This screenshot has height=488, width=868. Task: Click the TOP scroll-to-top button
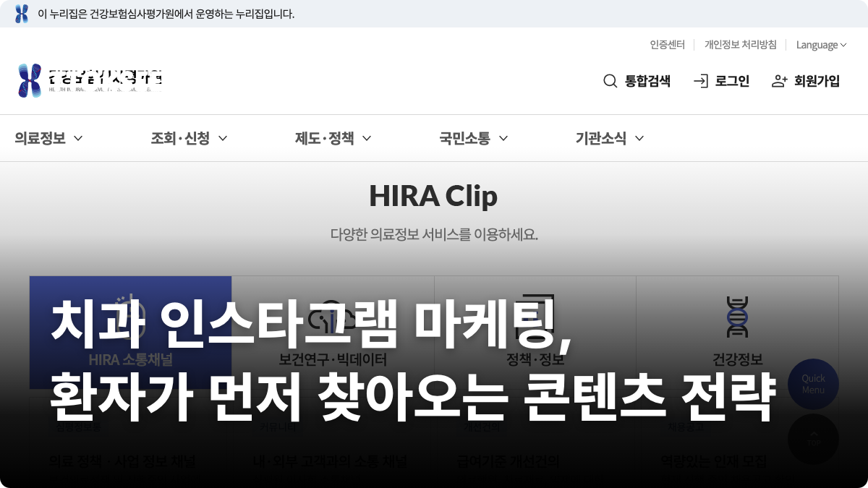point(813,440)
